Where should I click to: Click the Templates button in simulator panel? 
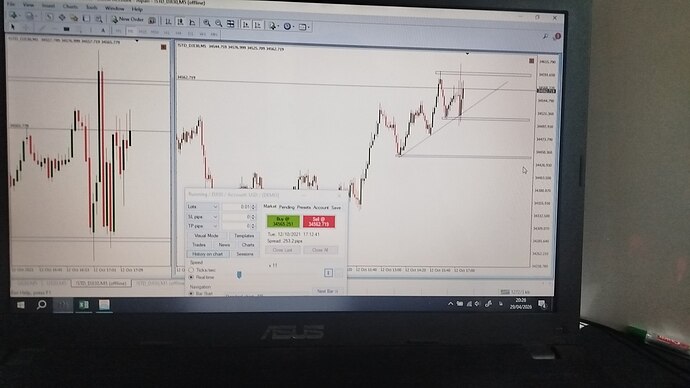click(244, 236)
